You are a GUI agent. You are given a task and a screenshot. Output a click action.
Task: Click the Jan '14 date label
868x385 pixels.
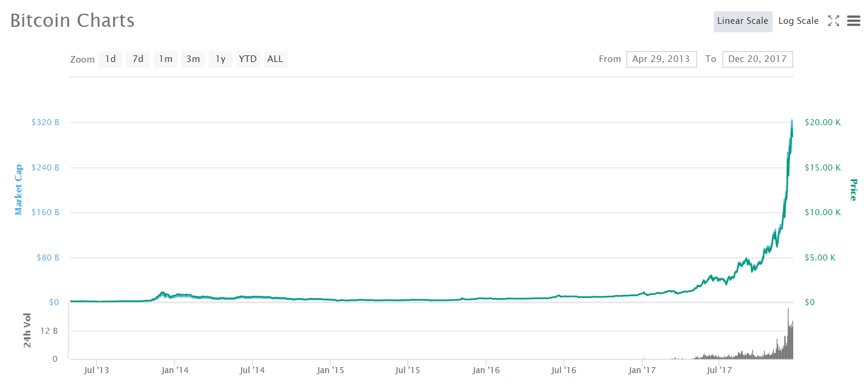[174, 370]
